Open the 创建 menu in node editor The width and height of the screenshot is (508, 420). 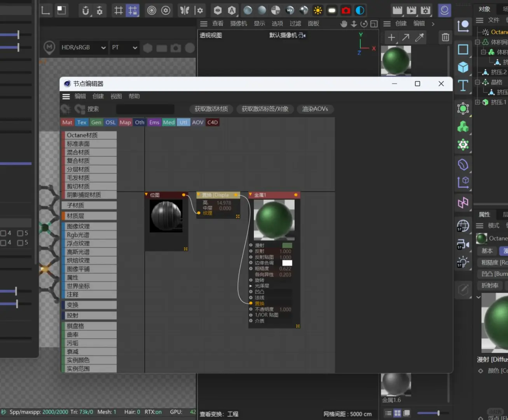(98, 96)
